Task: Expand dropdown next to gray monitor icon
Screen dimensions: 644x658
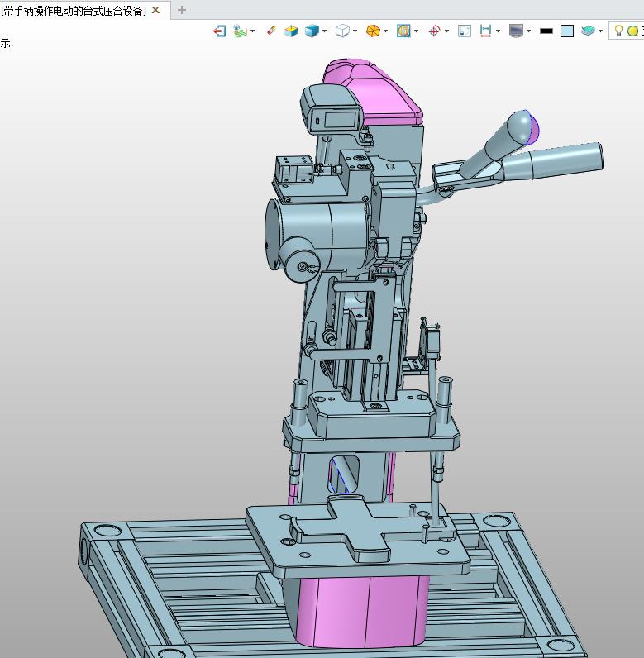Action: (528, 31)
